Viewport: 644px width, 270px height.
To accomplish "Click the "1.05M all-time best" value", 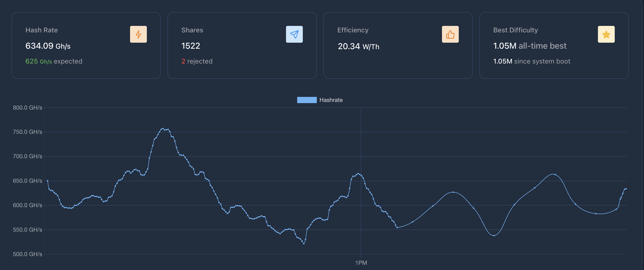I will pos(530,46).
